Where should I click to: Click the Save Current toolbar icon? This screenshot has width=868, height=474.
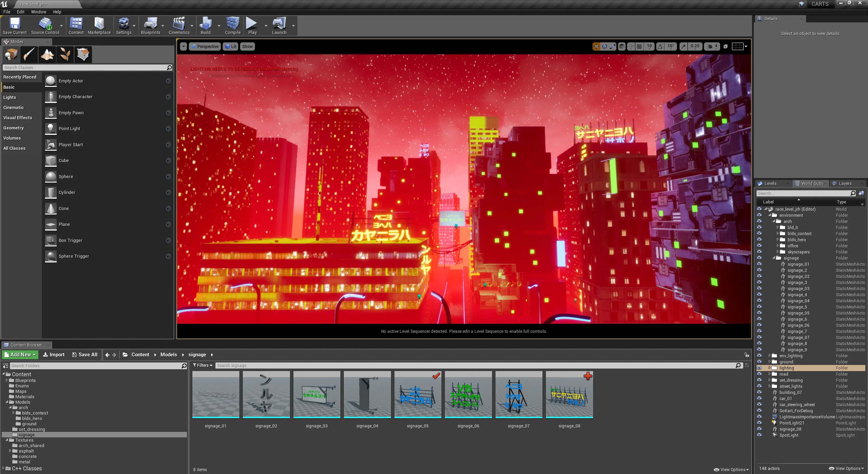14,26
